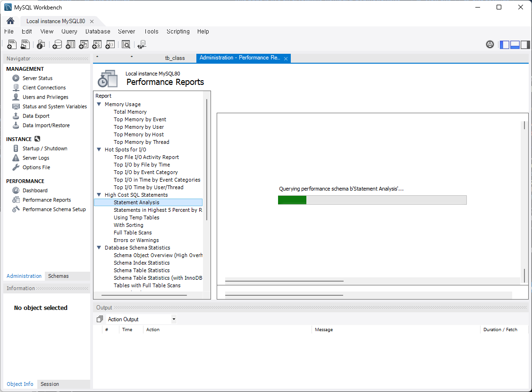Viewport: 532px width, 392px height.
Task: Select Top I/O by Event Category
Action: (145, 172)
